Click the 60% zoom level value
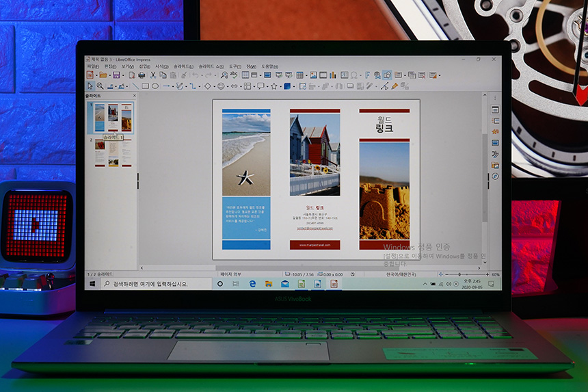 [x=496, y=274]
